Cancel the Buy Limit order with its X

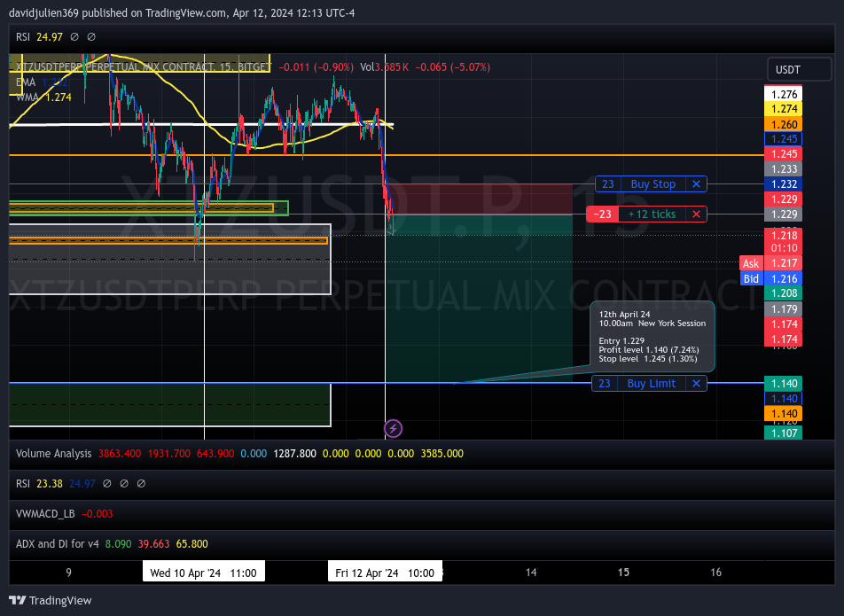(x=696, y=384)
